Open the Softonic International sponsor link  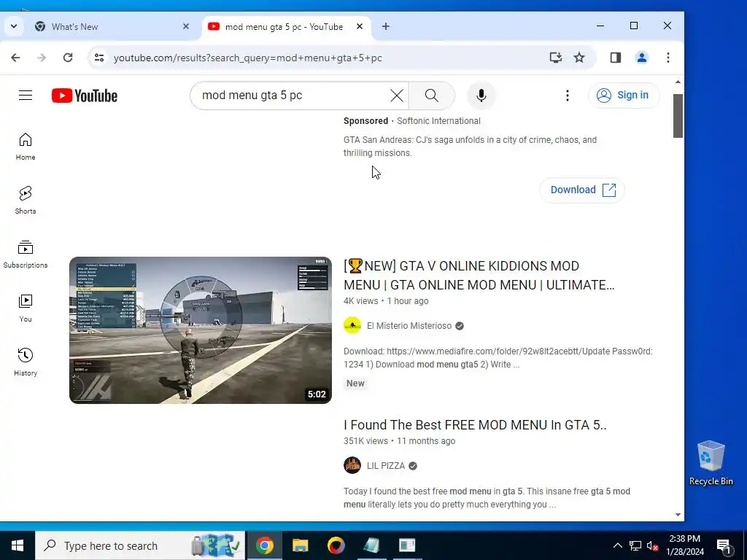point(438,121)
